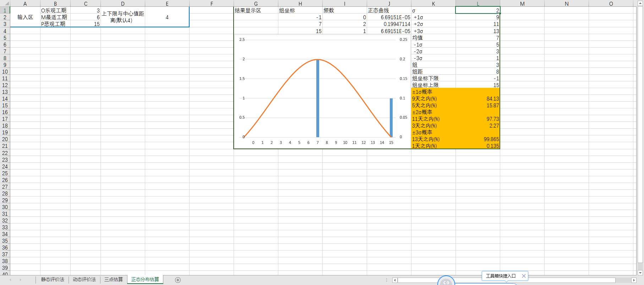
Task: Select the 84.13 value cell
Action: (478, 98)
